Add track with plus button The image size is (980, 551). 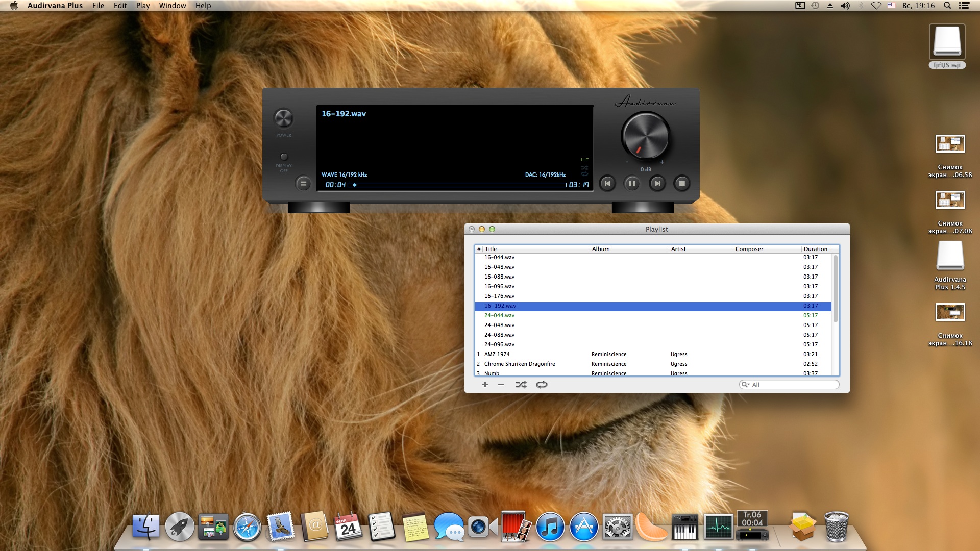click(x=485, y=385)
